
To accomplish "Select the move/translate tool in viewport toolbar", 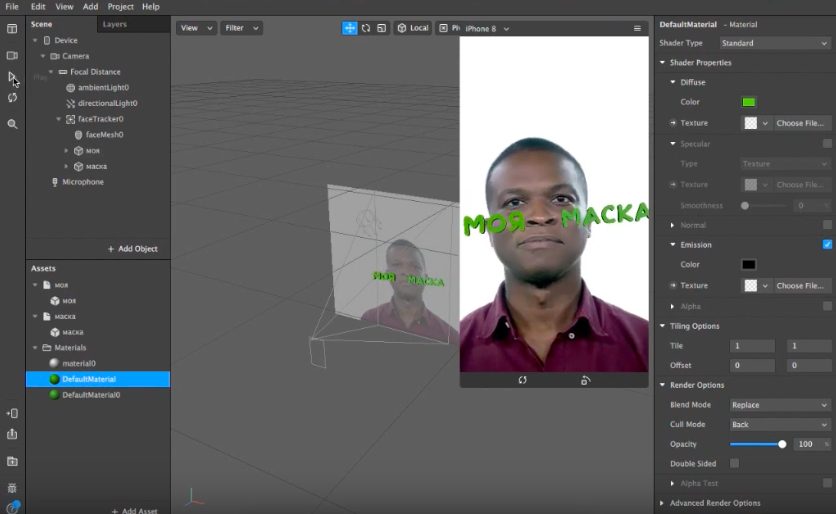I will pos(349,28).
